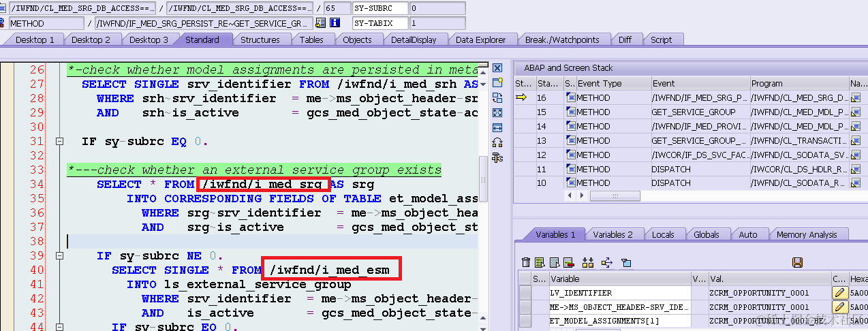Open the Break./Watchpoints tab

click(x=562, y=40)
